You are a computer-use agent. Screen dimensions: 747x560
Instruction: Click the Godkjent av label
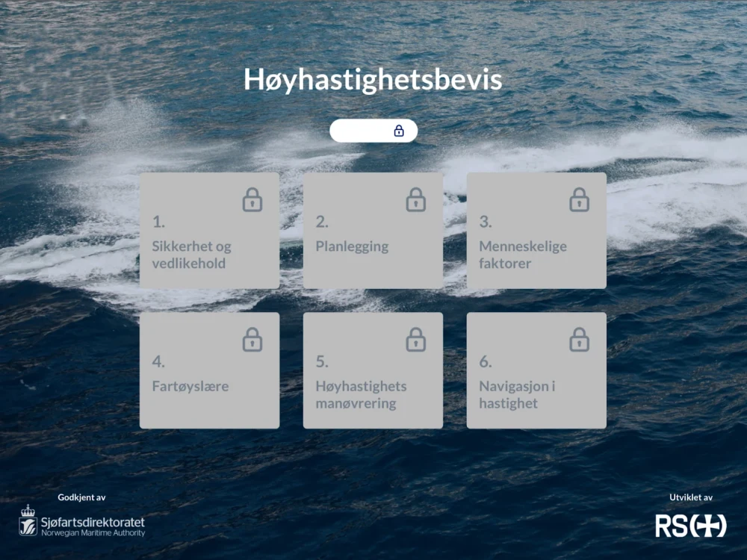[81, 497]
